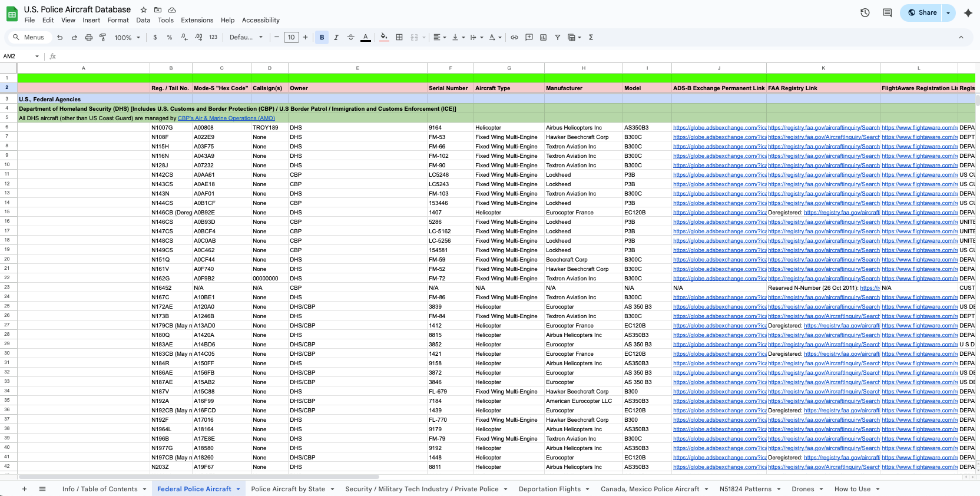Open the Functions sigma icon

tap(591, 37)
